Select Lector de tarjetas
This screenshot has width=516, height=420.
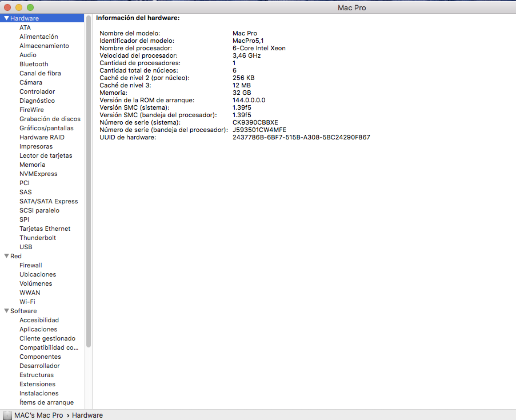click(46, 155)
